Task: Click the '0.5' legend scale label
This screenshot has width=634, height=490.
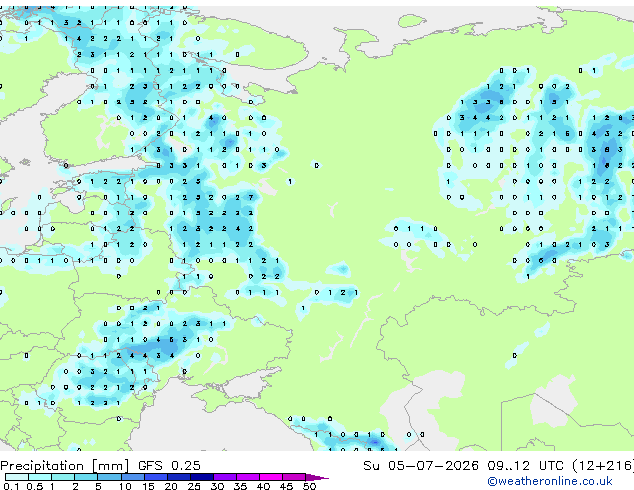Action: (x=35, y=486)
